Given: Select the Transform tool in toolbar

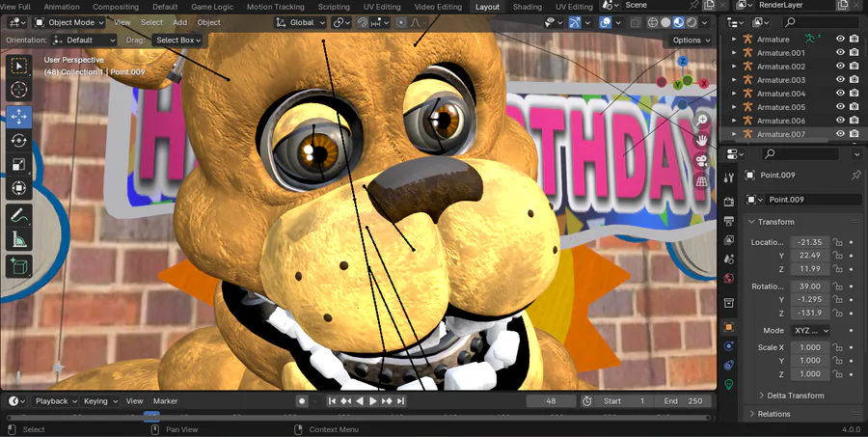Looking at the screenshot, I should point(19,188).
